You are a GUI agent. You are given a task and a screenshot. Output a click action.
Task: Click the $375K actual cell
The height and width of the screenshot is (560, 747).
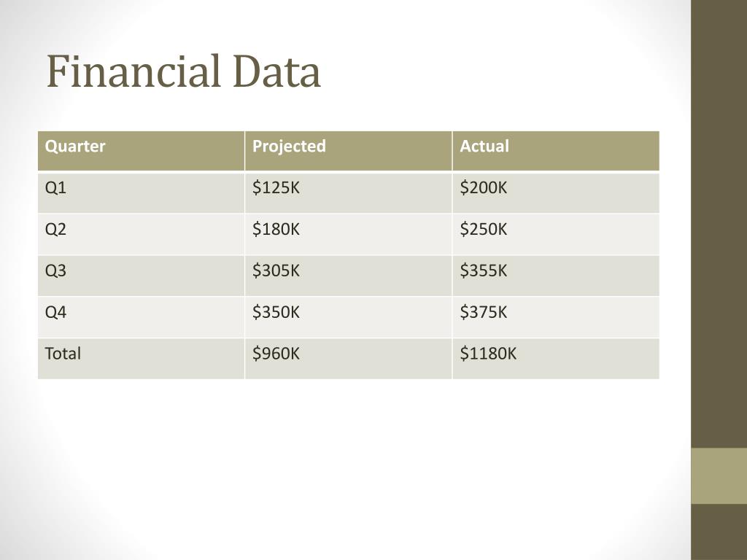tap(556, 317)
